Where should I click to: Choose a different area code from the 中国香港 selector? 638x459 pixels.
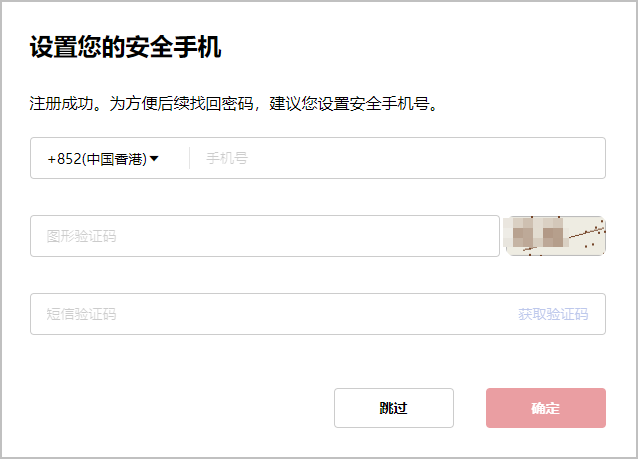tap(103, 158)
